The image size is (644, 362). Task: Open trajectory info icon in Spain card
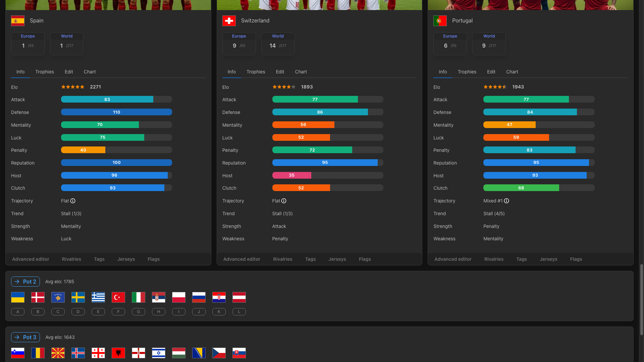73,201
